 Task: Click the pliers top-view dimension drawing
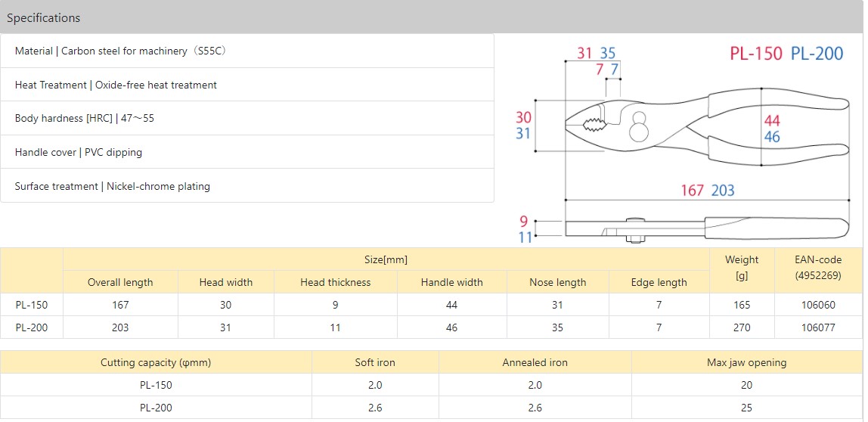(x=703, y=129)
